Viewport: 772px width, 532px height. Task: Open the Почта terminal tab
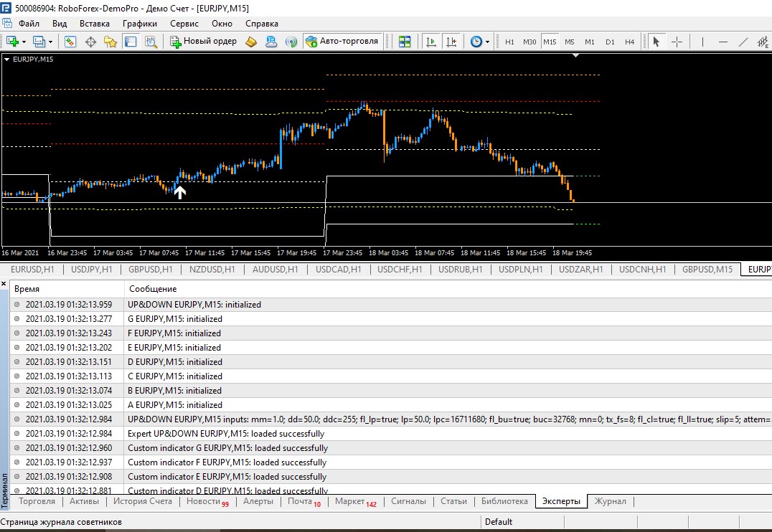303,501
